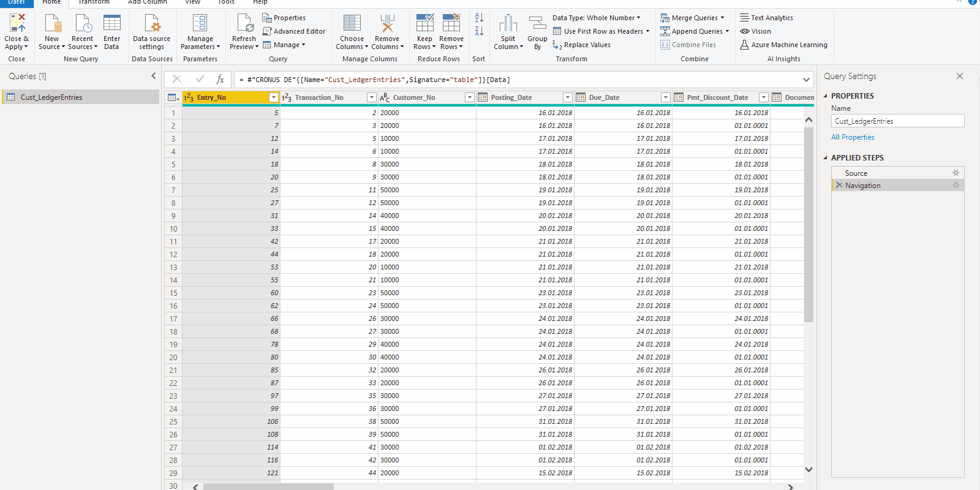Screen dimensions: 980x490
Task: Open Customer_No column filter dropdown
Action: tap(469, 97)
